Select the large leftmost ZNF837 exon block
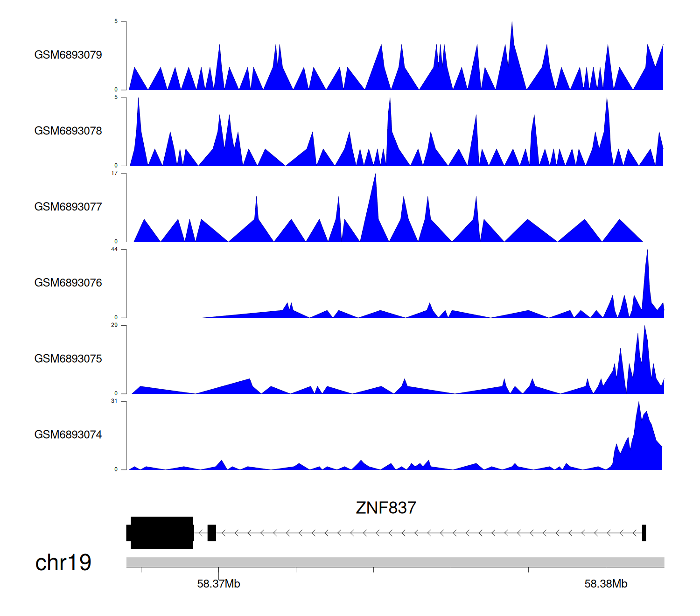 pos(161,532)
